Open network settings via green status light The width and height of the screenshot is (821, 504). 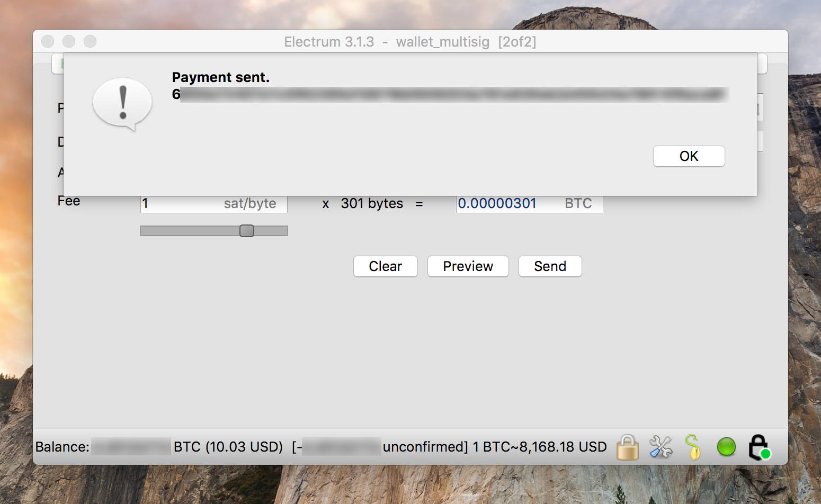[726, 447]
